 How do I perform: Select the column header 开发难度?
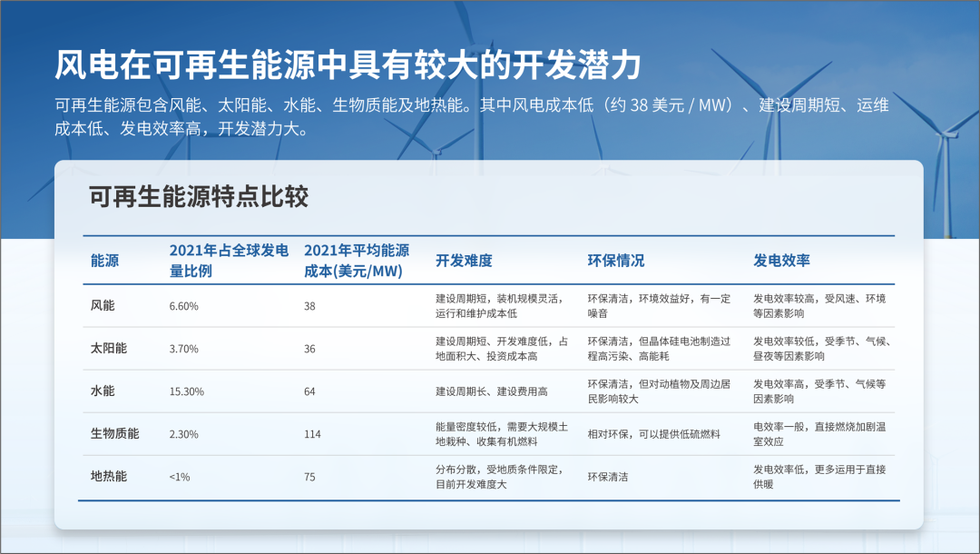point(464,261)
